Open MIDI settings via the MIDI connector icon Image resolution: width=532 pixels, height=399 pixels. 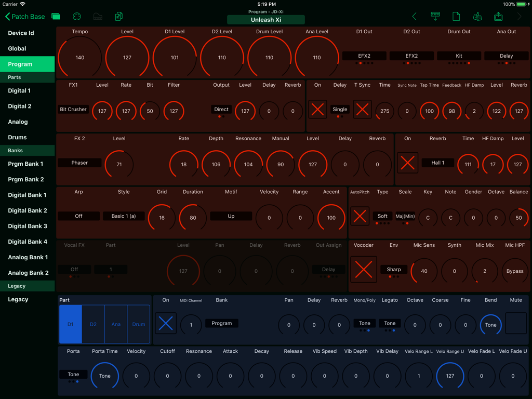pyautogui.click(x=76, y=16)
